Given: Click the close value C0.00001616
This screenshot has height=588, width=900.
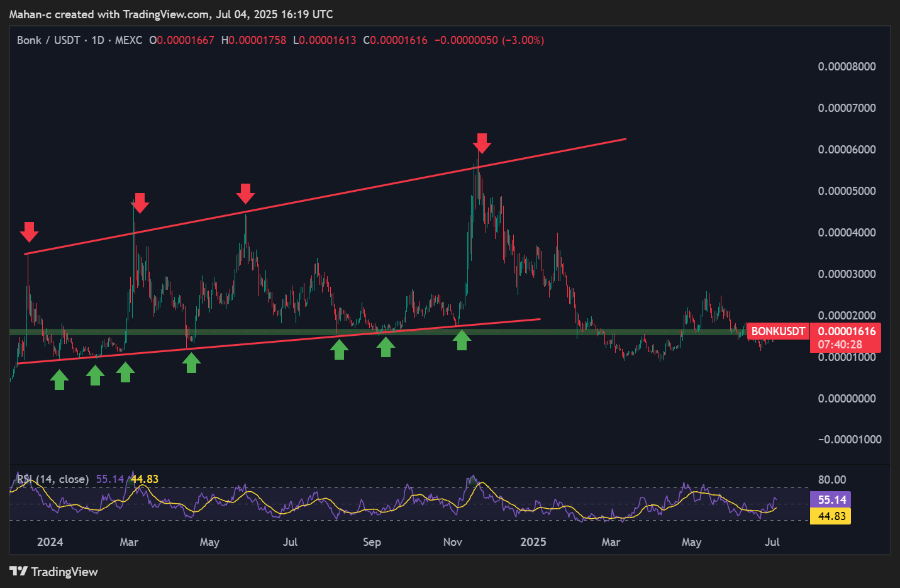Looking at the screenshot, I should (395, 40).
